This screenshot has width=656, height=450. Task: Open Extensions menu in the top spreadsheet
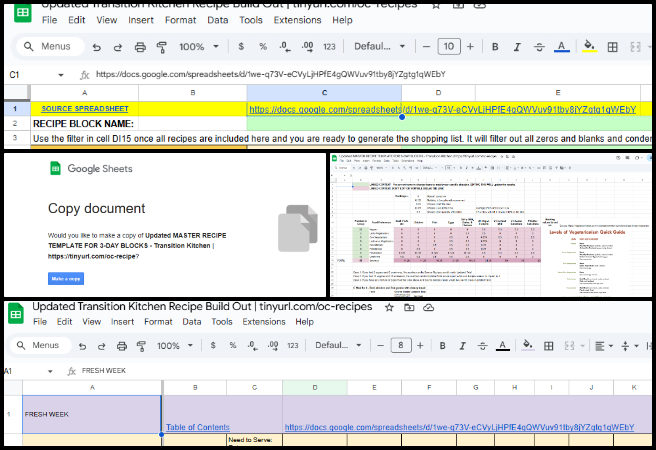[x=297, y=20]
